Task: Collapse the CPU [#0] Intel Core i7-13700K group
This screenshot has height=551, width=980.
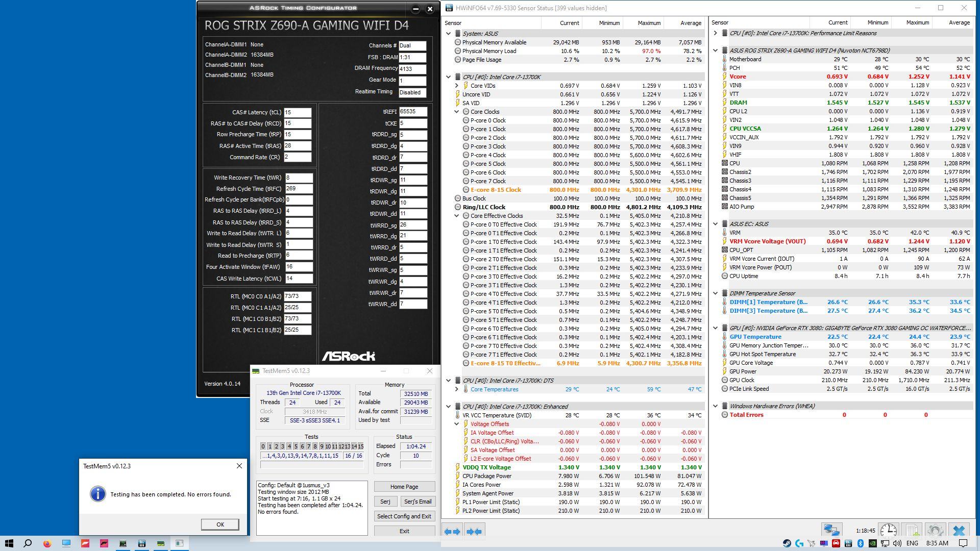Action: point(449,77)
